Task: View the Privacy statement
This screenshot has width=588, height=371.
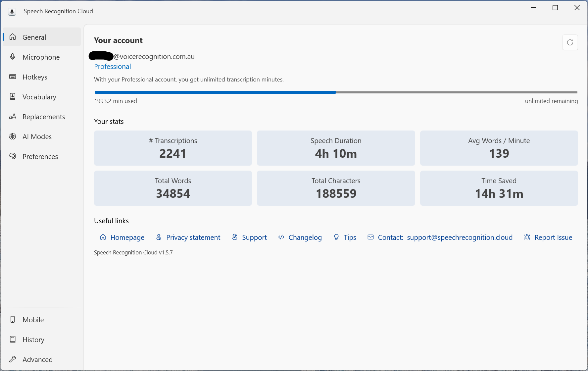Action: 193,237
